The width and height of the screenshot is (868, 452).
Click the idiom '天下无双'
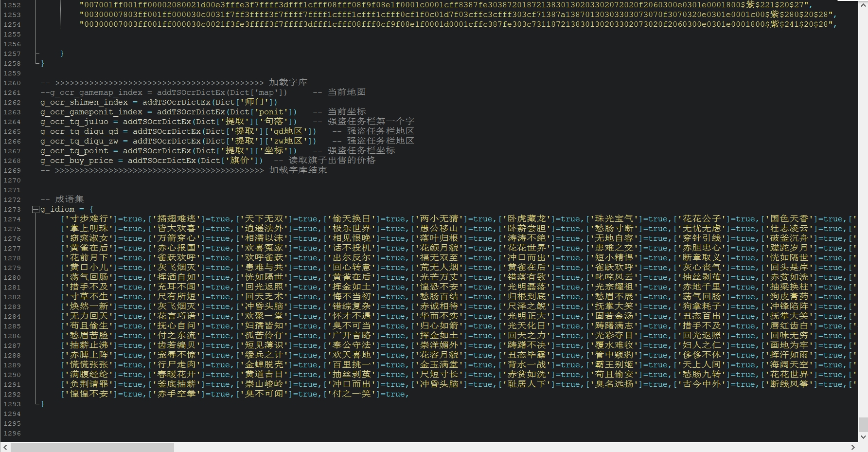264,219
